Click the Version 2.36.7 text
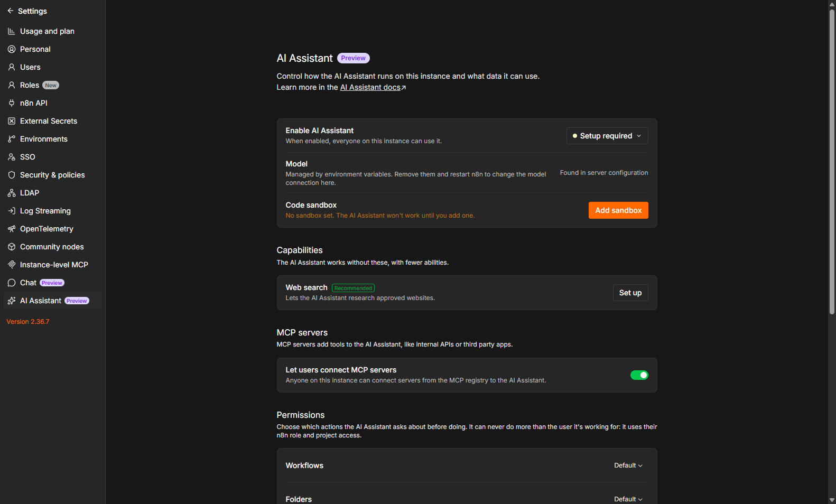836x504 pixels. [x=28, y=322]
